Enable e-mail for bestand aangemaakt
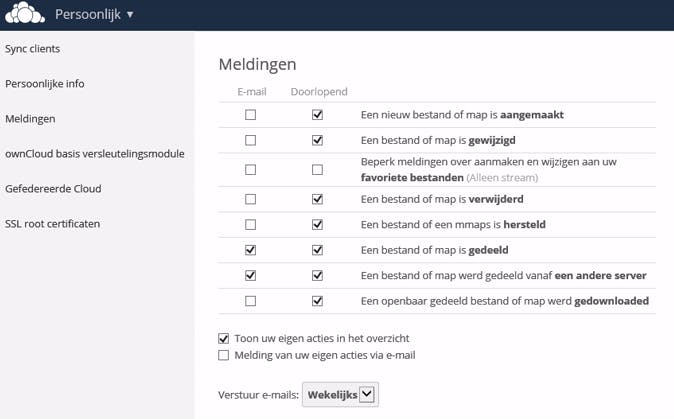Screen dimensions: 674x419 [251, 115]
